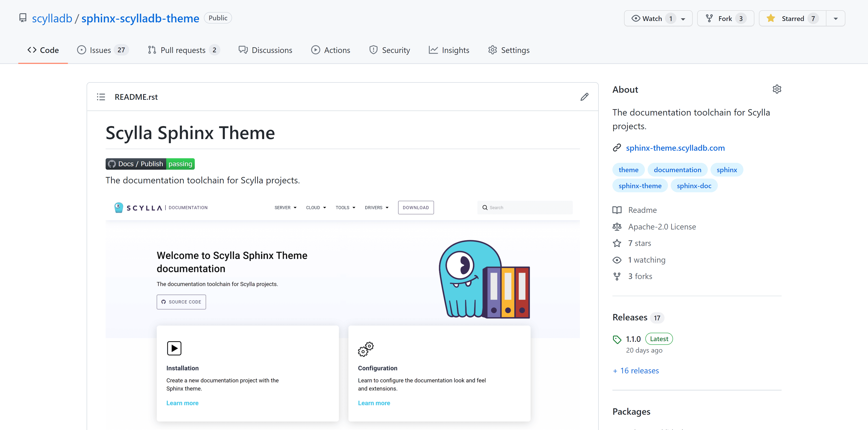The width and height of the screenshot is (868, 430).
Task: Switch to the Code tab
Action: (43, 50)
